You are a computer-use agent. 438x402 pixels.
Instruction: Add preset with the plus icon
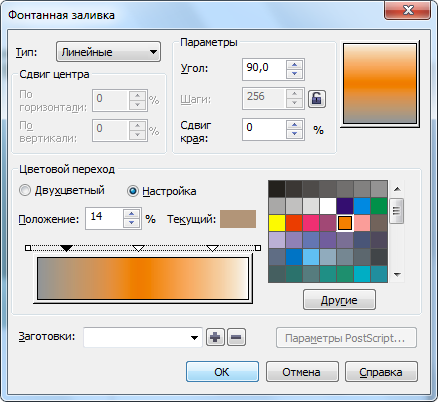(215, 337)
